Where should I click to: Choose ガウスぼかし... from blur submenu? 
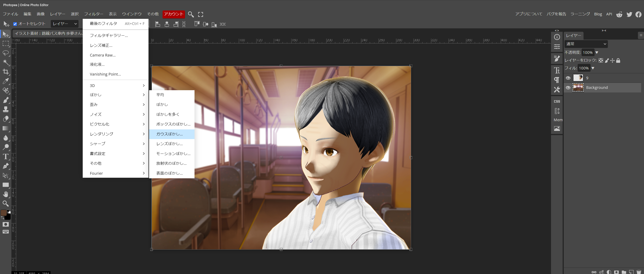pyautogui.click(x=169, y=134)
